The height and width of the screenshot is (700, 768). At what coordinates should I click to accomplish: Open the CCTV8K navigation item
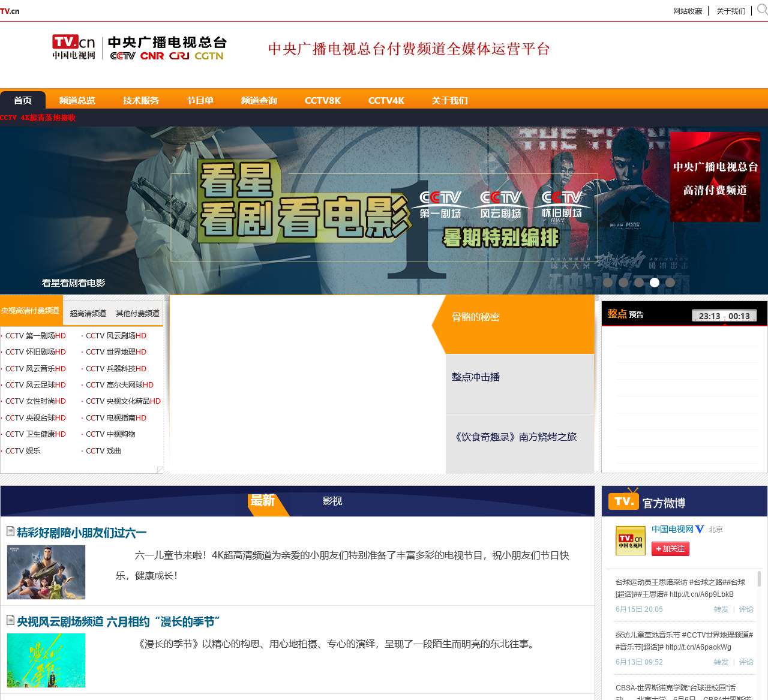[x=323, y=100]
